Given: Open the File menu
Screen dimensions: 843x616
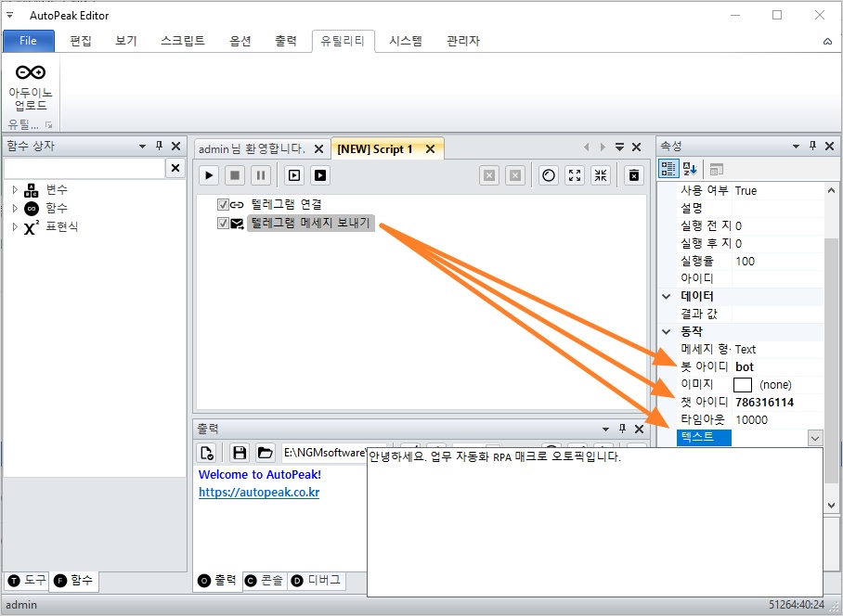Looking at the screenshot, I should [29, 41].
